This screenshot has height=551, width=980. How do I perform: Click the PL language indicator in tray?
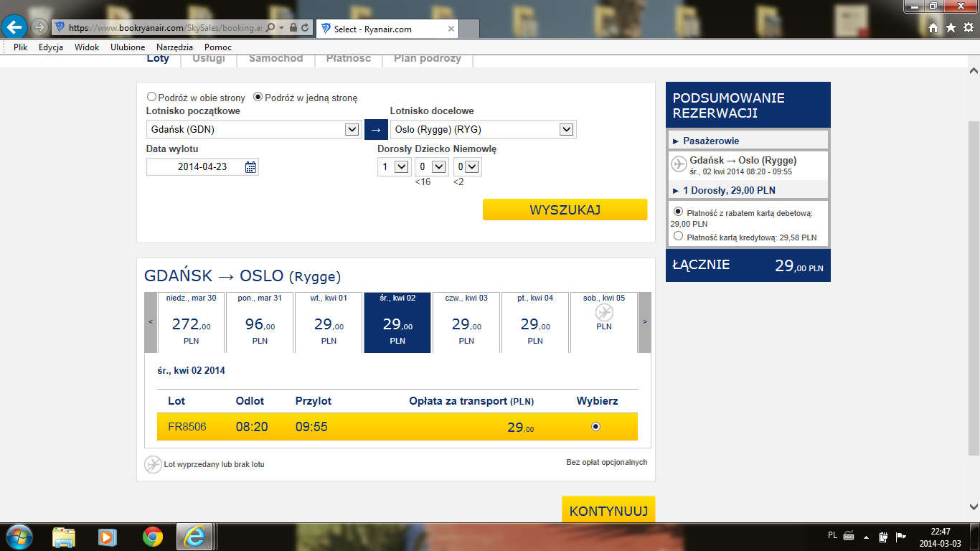832,535
